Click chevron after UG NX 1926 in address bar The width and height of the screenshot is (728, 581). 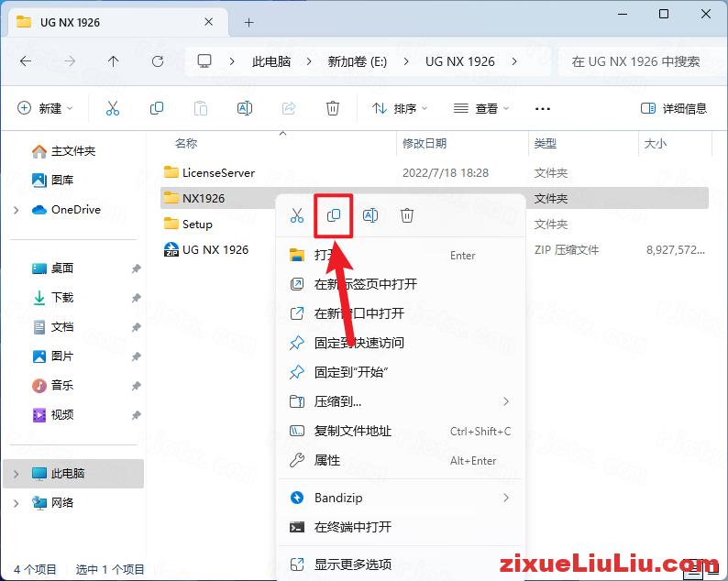[514, 61]
